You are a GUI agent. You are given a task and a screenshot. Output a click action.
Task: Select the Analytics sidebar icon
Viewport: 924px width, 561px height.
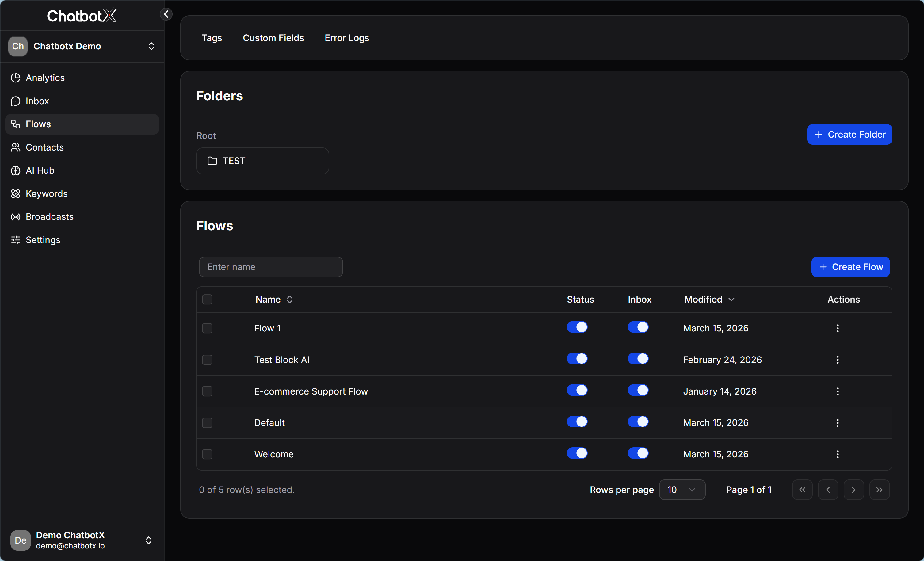15,78
